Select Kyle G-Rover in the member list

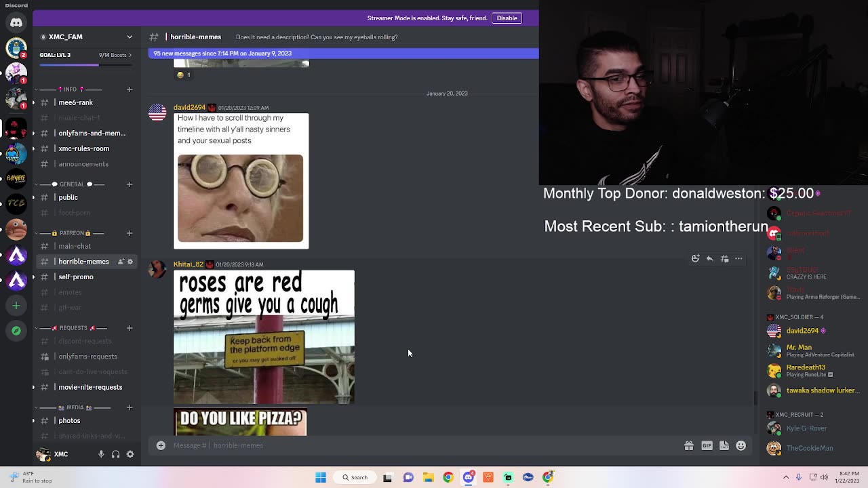(x=811, y=428)
